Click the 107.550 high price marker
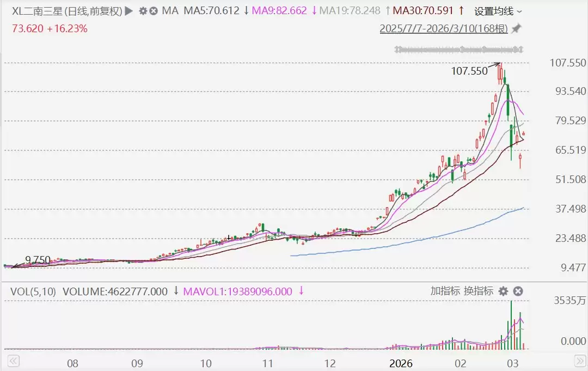This screenshot has height=371, width=588. tap(469, 71)
